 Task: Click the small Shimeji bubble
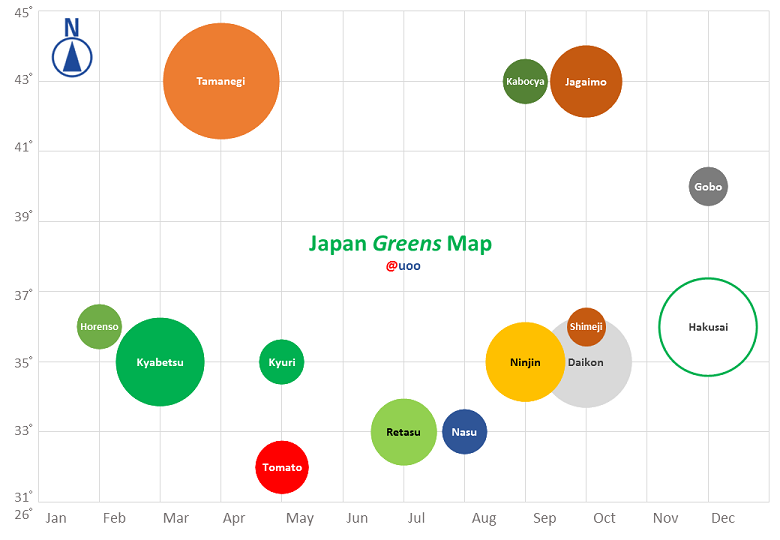586,327
